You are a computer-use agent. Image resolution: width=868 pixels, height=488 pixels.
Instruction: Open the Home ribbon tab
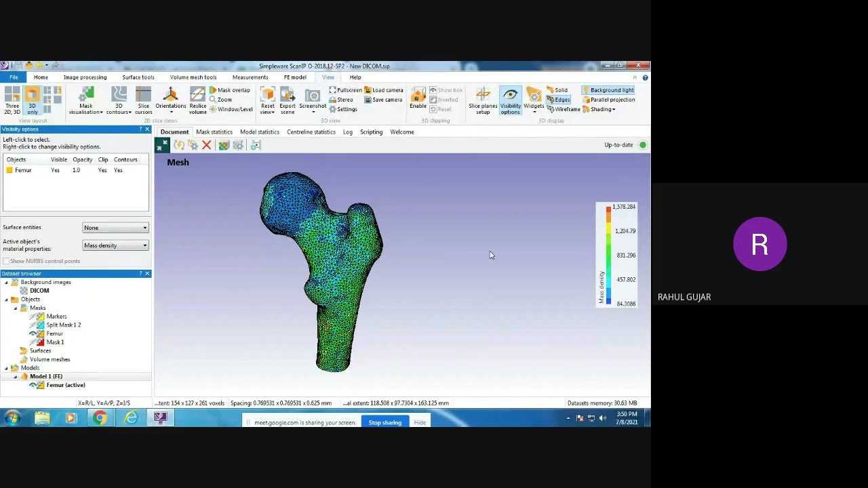coord(41,77)
